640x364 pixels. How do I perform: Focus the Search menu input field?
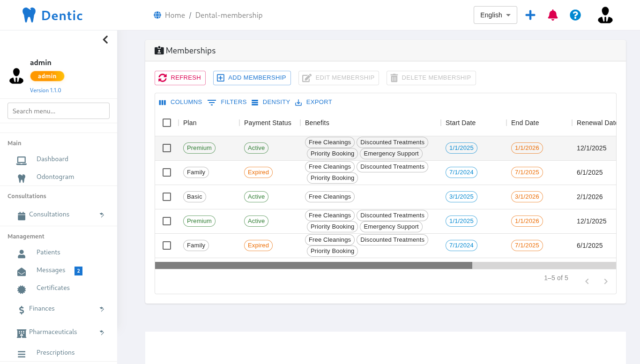click(59, 111)
